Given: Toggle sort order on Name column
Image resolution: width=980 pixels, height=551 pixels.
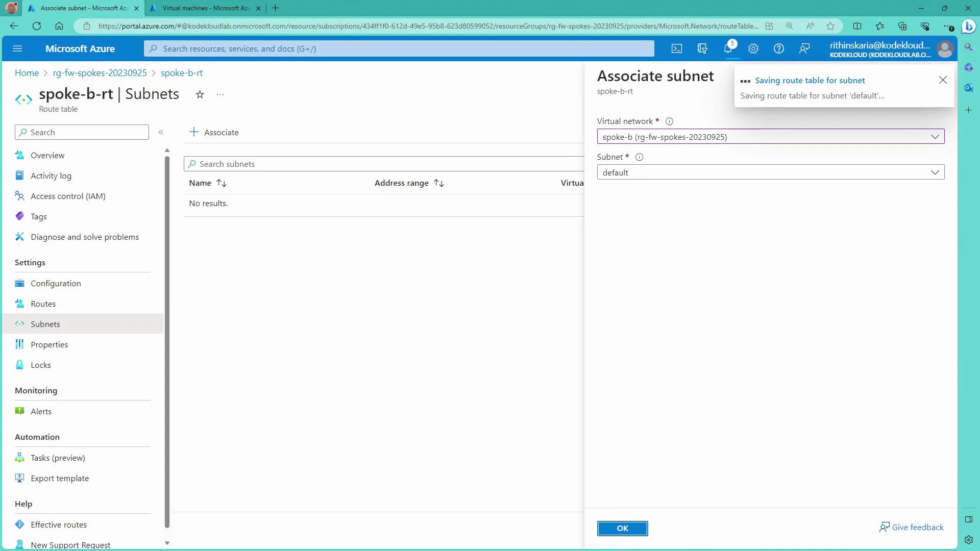Looking at the screenshot, I should pyautogui.click(x=220, y=183).
